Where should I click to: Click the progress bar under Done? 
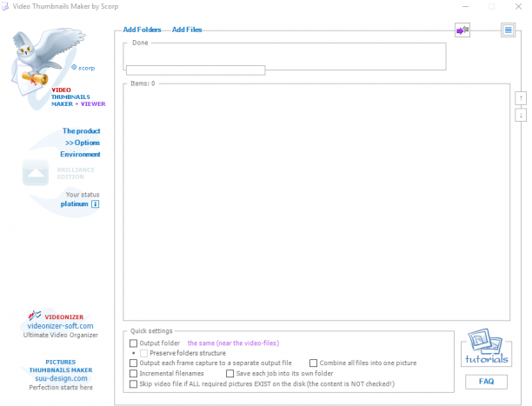(x=196, y=70)
